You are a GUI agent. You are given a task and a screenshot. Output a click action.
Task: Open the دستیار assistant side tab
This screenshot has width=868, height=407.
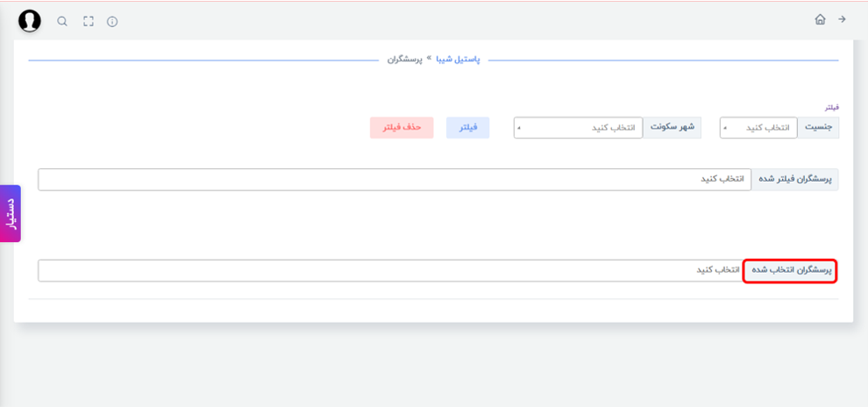click(x=11, y=213)
